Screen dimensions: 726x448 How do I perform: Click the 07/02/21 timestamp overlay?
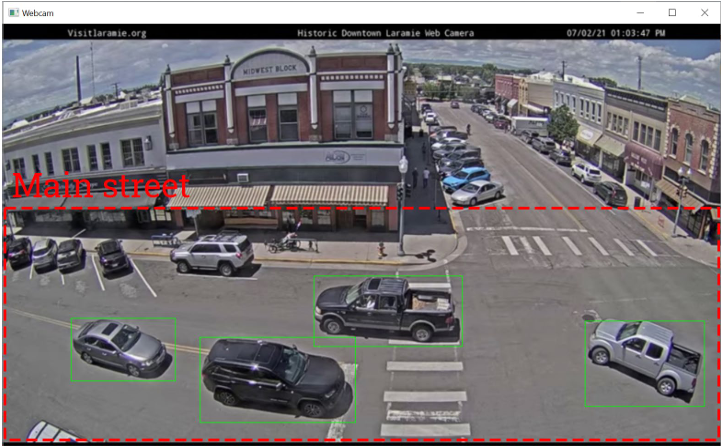[x=615, y=33]
